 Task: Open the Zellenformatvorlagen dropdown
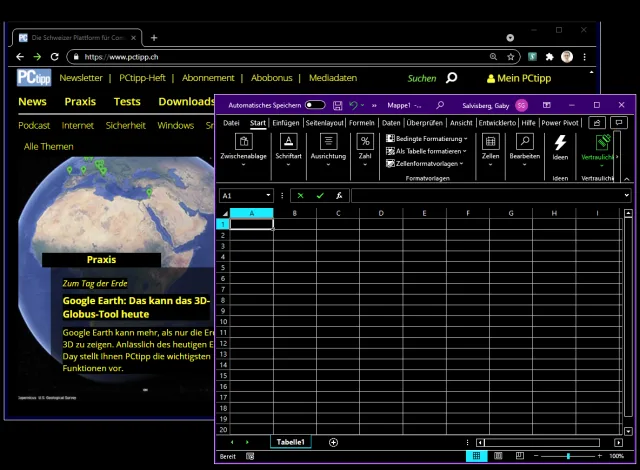(426, 163)
